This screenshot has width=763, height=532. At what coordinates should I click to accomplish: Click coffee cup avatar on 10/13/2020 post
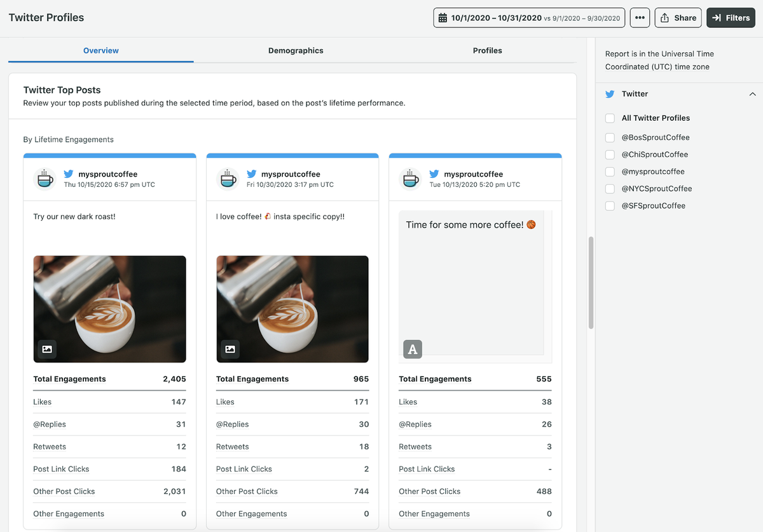tap(410, 179)
